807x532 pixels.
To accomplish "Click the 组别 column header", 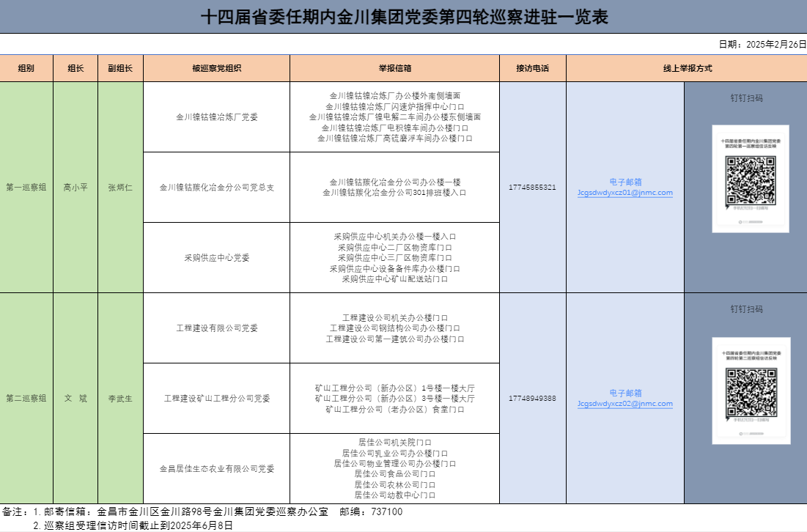I will (x=26, y=68).
